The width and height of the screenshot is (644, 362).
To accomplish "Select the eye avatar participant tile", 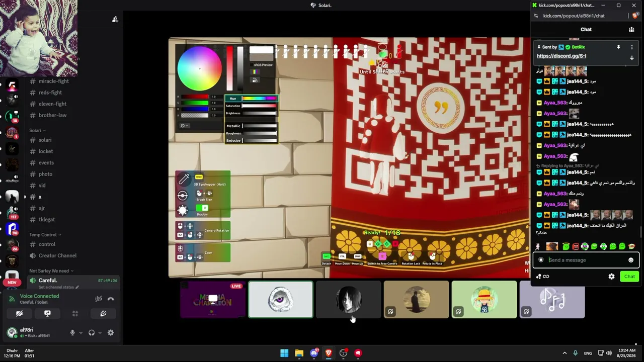I will coord(280,300).
